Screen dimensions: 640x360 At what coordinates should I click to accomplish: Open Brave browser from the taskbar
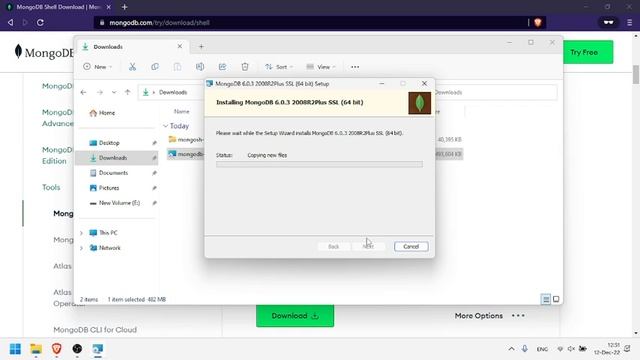point(56,349)
